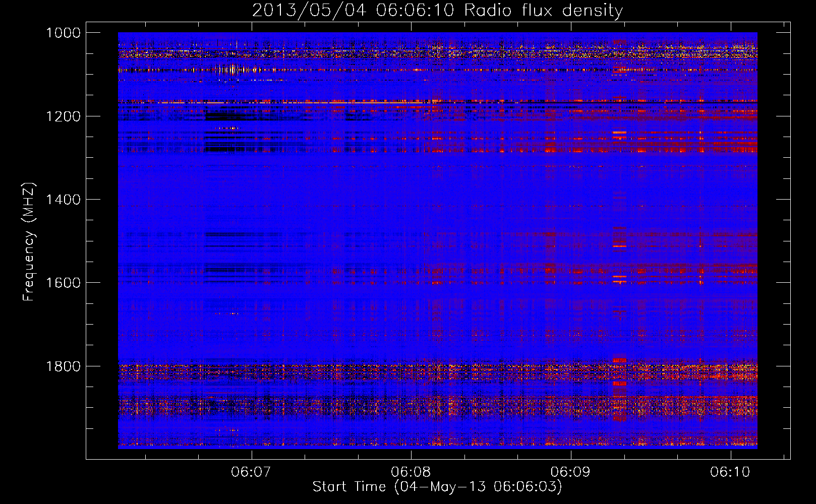
Task: Click the 06:10 time tick label
Action: click(x=730, y=472)
